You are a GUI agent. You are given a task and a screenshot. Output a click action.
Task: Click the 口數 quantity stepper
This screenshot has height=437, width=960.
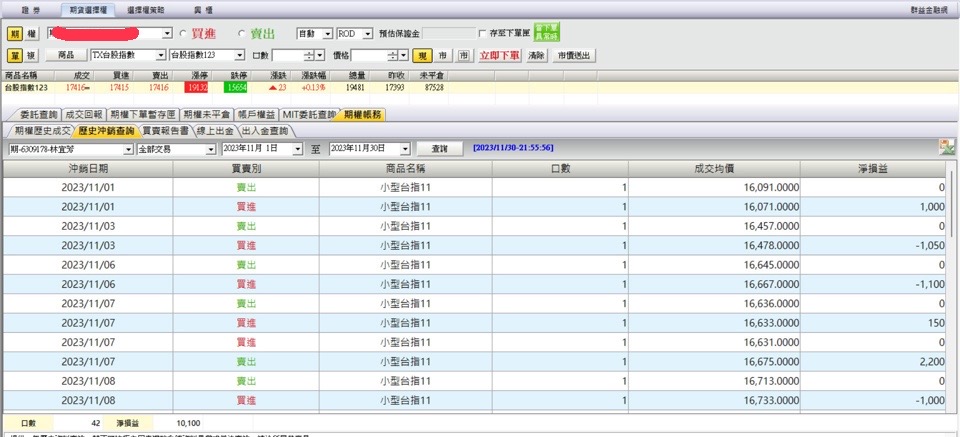point(310,55)
